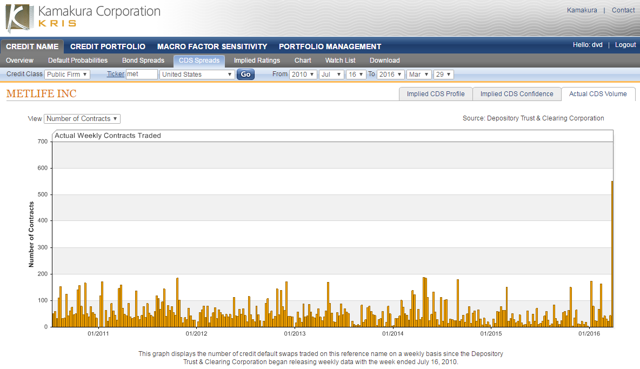Screen dimensions: 640x369
Task: Expand the To month Mar dropdown
Action: pyautogui.click(x=419, y=74)
